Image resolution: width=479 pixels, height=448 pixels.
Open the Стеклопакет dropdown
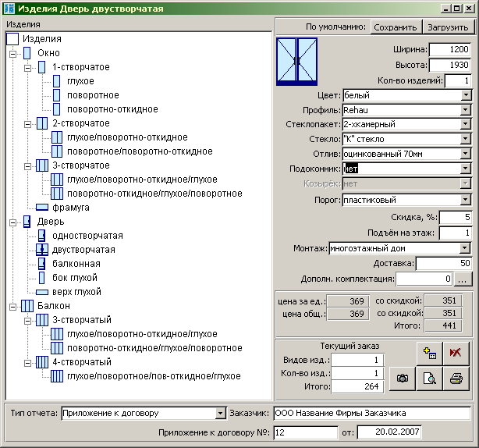(466, 124)
